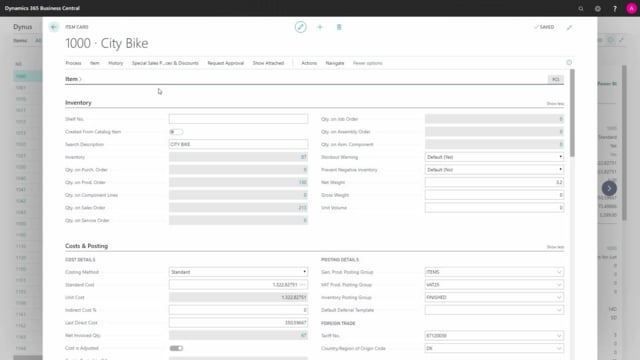Click the Last Direct Cost field
The image size is (640, 360).
tap(238, 322)
